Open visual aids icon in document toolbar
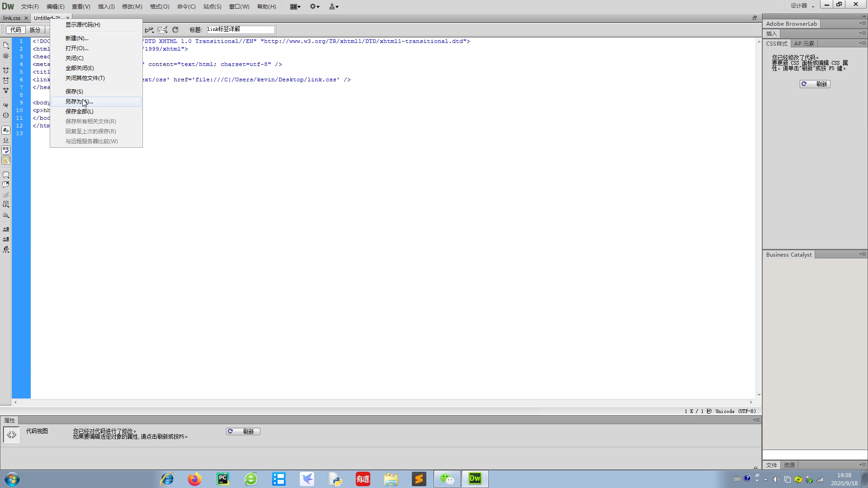 pyautogui.click(x=163, y=30)
